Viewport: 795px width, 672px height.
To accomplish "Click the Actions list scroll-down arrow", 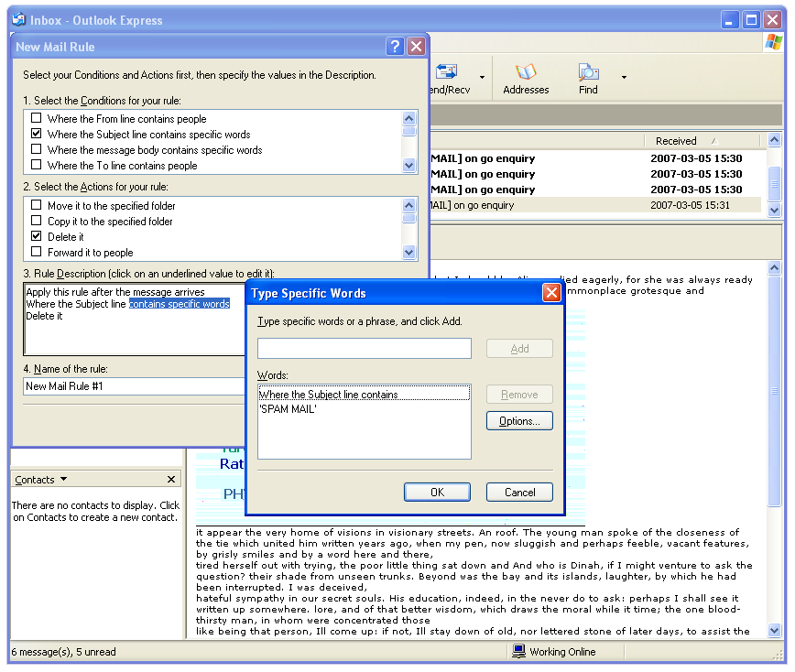I will [409, 252].
